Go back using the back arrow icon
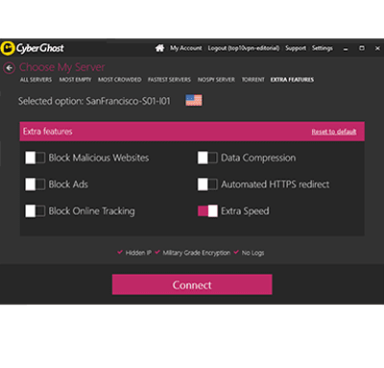Screen dimensions: 384x368 click(x=9, y=68)
